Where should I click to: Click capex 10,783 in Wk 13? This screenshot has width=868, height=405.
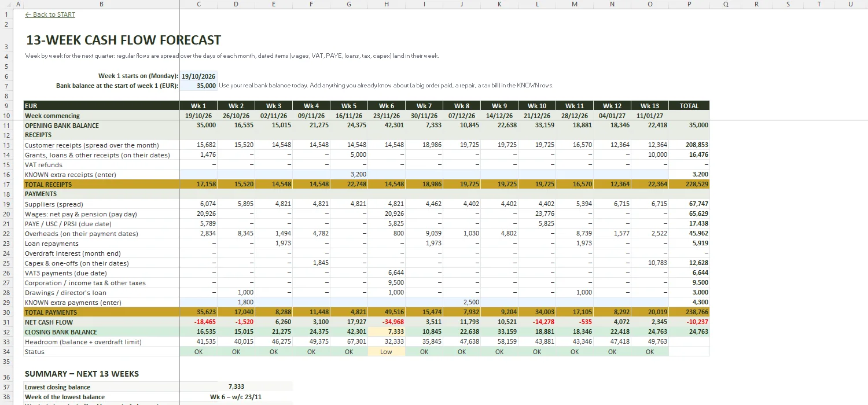click(650, 263)
